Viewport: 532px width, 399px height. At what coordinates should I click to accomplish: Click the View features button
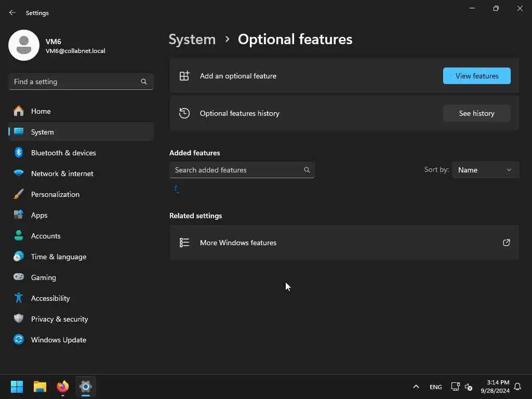pyautogui.click(x=477, y=76)
